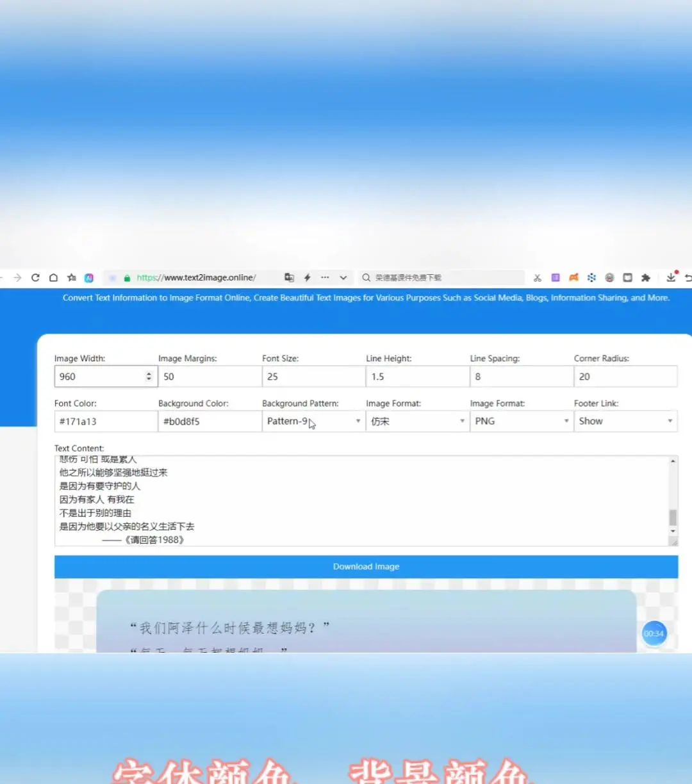This screenshot has height=784, width=692.
Task: Click the bookmark star to save this page
Action: tap(72, 277)
